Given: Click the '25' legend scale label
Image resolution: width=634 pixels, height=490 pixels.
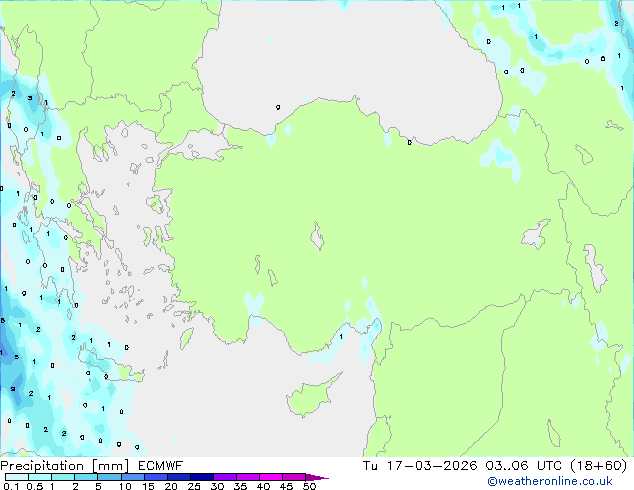Looking at the screenshot, I should (x=194, y=486).
